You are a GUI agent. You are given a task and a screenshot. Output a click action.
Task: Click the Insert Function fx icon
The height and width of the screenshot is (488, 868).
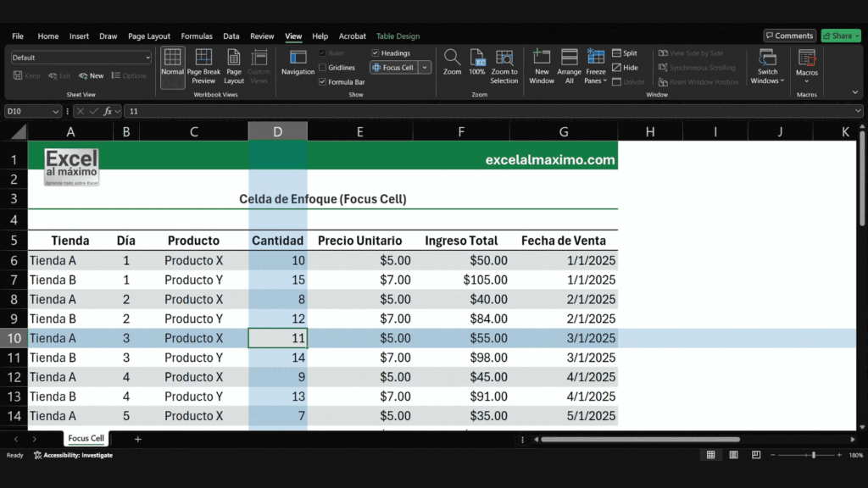click(x=108, y=111)
